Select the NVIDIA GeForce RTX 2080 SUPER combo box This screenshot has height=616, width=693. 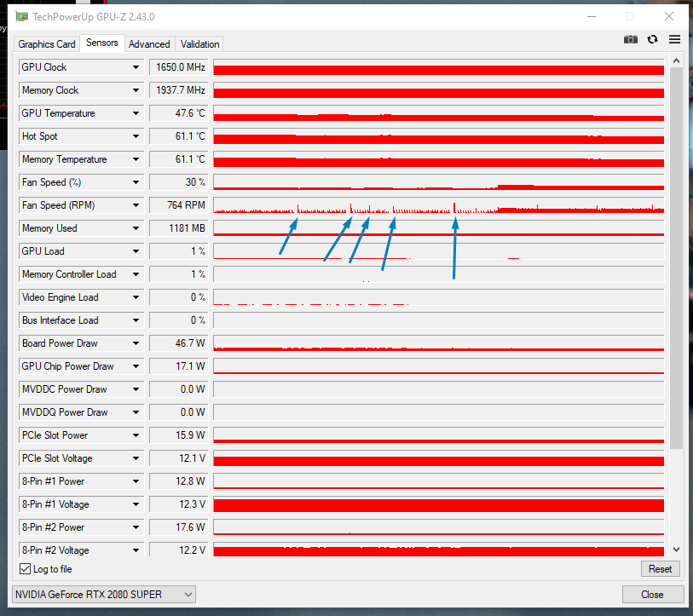[x=104, y=595]
